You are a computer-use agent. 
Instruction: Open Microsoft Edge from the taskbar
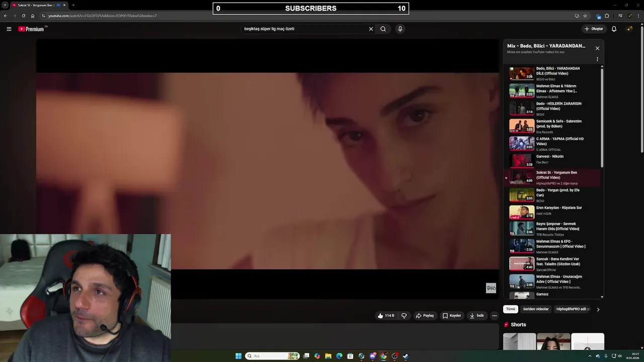click(339, 356)
